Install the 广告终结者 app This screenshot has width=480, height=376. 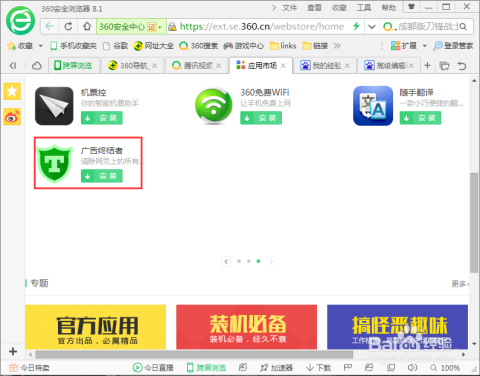102,176
